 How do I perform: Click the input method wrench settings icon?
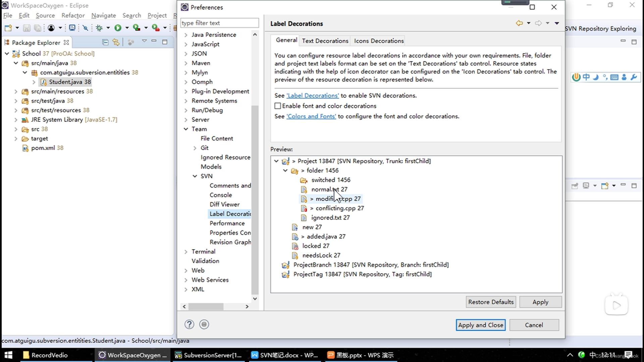(634, 77)
